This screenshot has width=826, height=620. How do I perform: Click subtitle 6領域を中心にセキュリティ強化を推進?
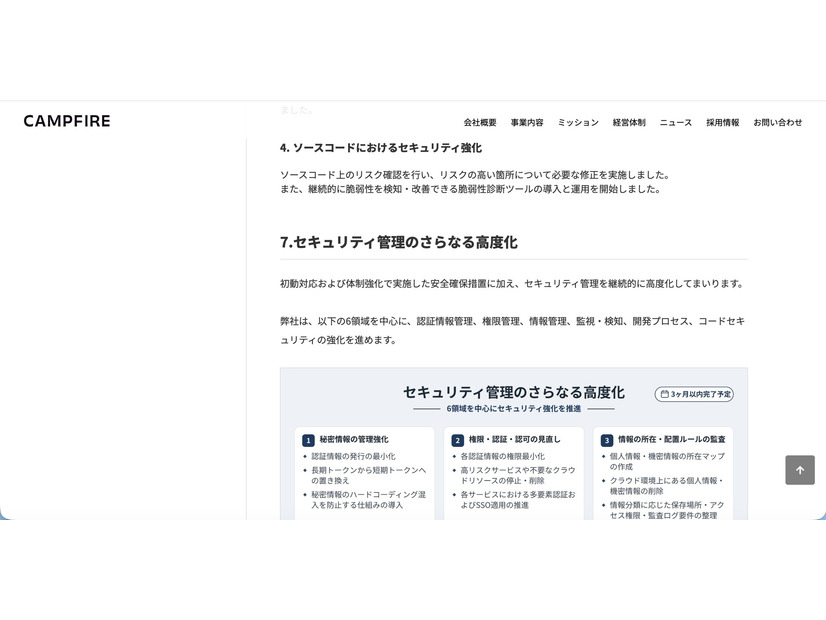[x=514, y=408]
